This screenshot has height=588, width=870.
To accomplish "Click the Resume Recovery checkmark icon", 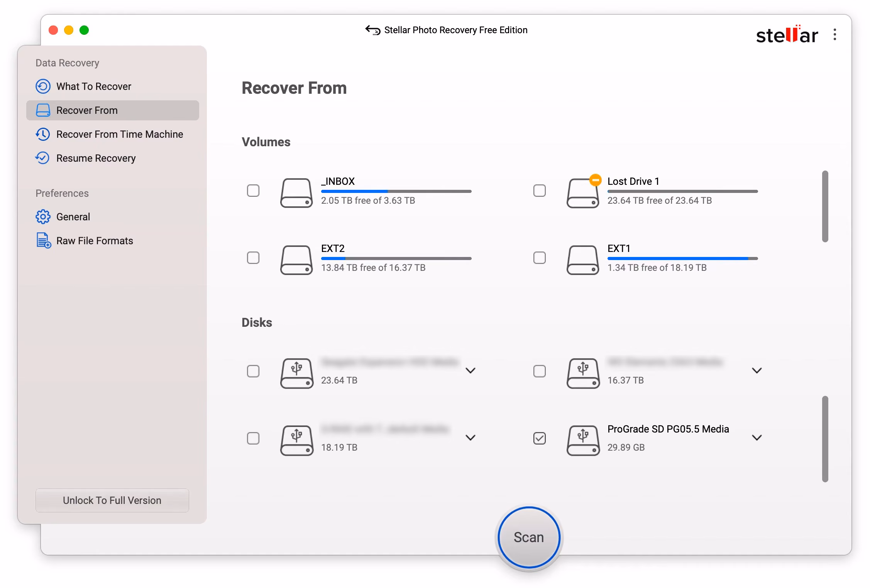I will point(42,158).
